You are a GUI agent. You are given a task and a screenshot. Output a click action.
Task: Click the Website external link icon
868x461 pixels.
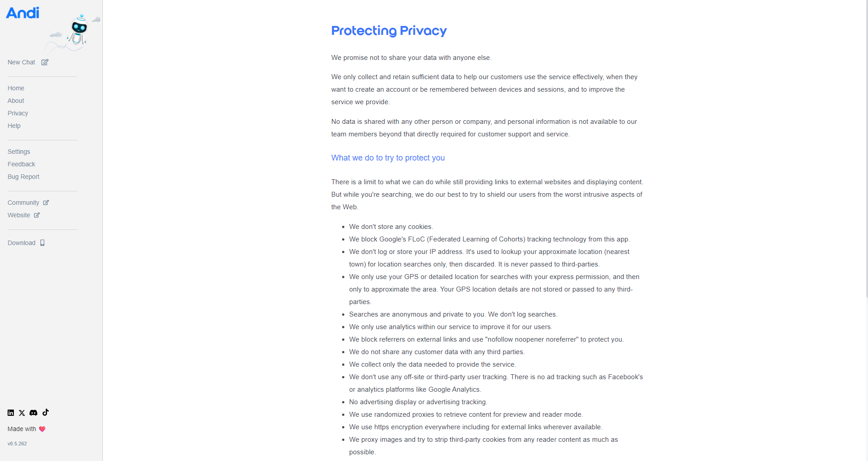coord(37,215)
